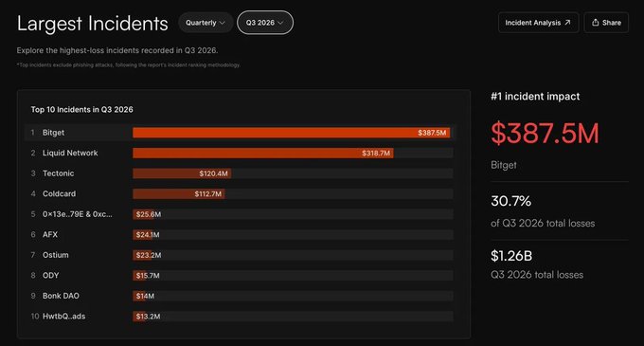644x346 pixels.
Task: Select the Coldcard incident row
Action: coord(241,194)
